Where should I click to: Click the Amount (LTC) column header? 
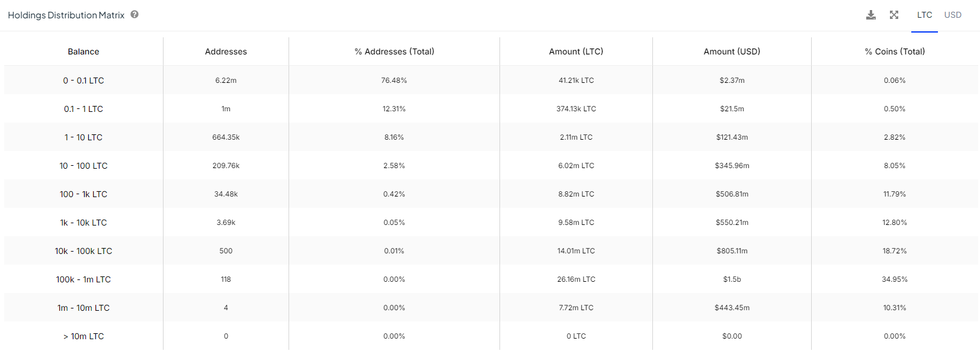click(x=576, y=52)
